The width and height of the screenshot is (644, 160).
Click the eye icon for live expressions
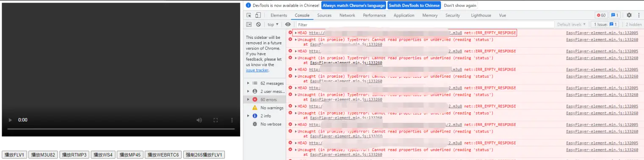coord(288,24)
